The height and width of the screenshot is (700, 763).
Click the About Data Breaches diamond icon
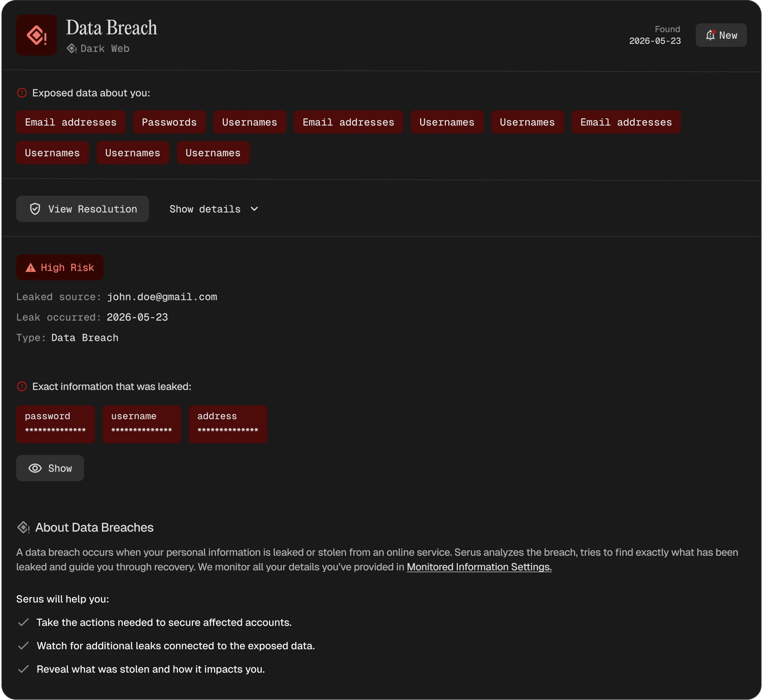pyautogui.click(x=23, y=527)
